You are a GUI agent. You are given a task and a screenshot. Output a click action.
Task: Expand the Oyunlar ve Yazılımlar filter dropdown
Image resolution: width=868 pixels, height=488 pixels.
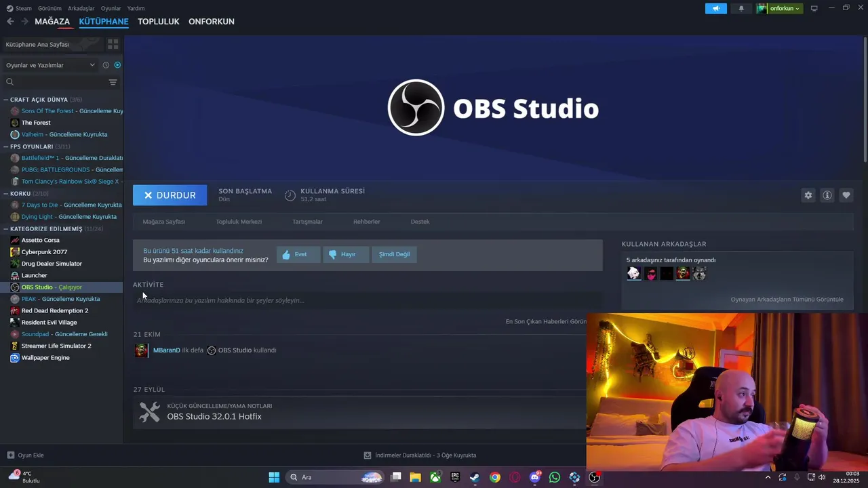(50, 65)
